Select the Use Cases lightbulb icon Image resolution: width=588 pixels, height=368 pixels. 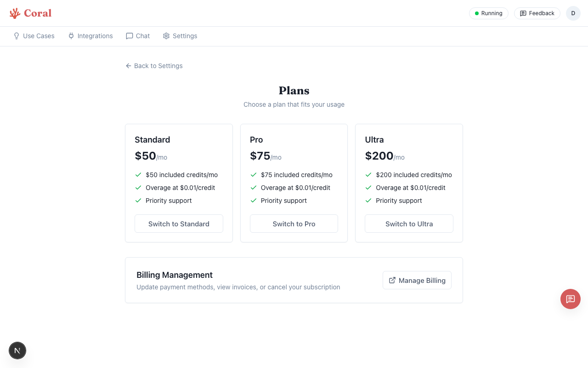(x=17, y=36)
